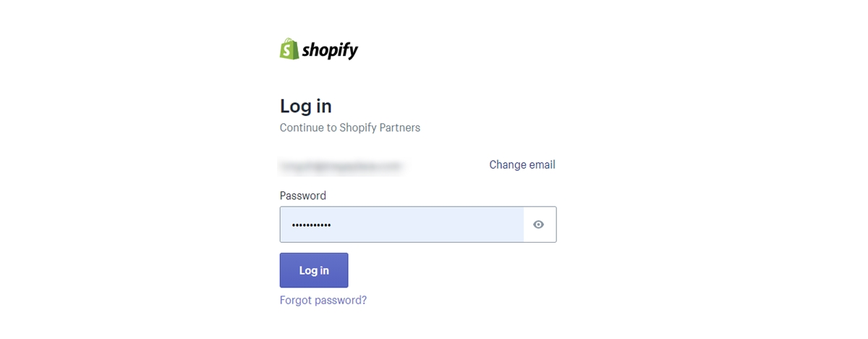Click the Log in page heading

[x=306, y=106]
